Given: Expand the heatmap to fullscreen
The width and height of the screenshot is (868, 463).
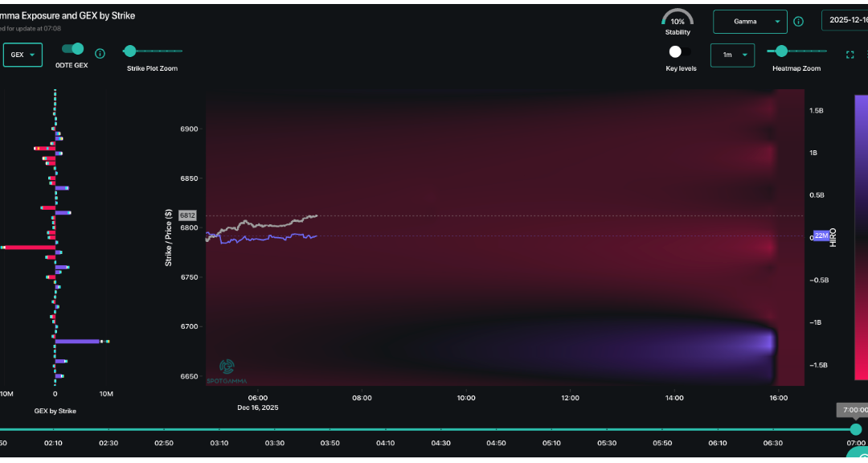Looking at the screenshot, I should tap(850, 55).
